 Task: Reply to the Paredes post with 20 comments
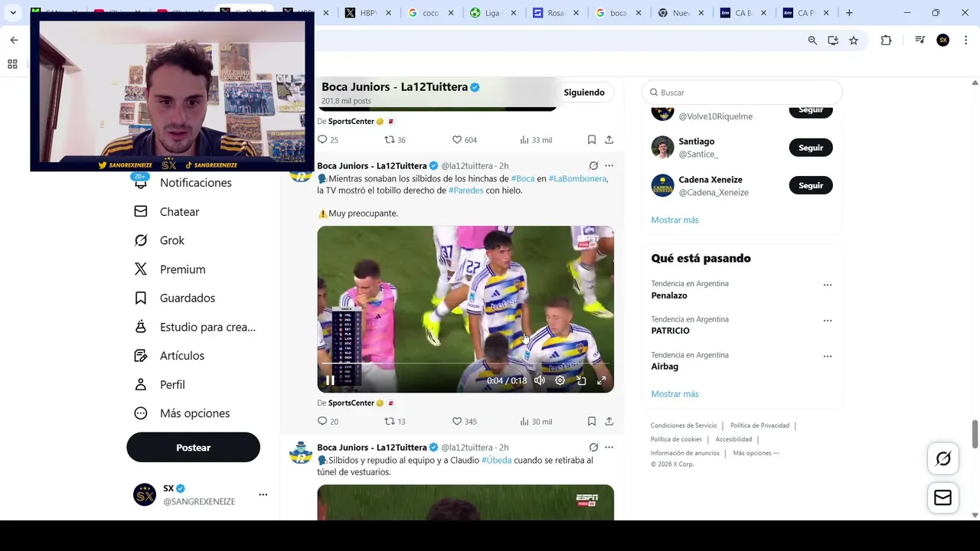coord(328,421)
